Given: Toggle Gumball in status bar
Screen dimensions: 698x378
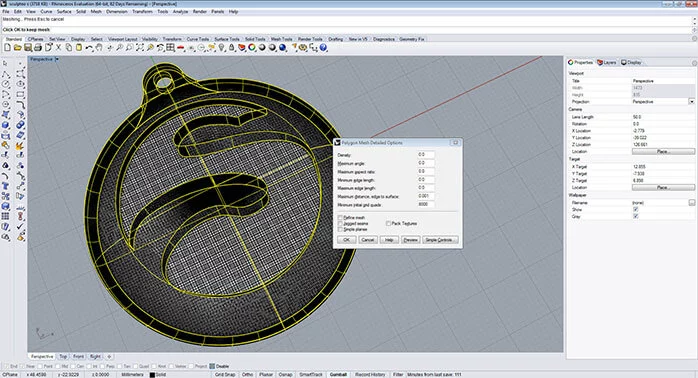Looking at the screenshot, I should [338, 375].
